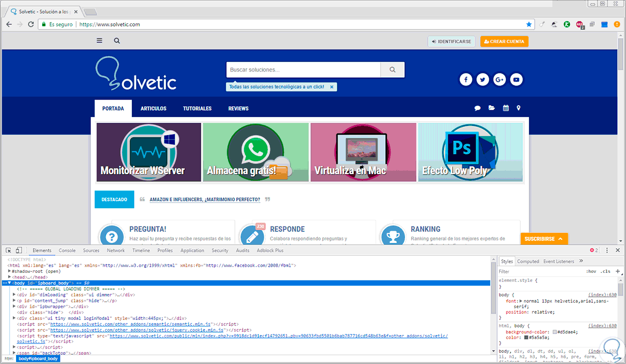The image size is (626, 364).
Task: Click the #d5dae4 background color swatch
Action: point(554,332)
